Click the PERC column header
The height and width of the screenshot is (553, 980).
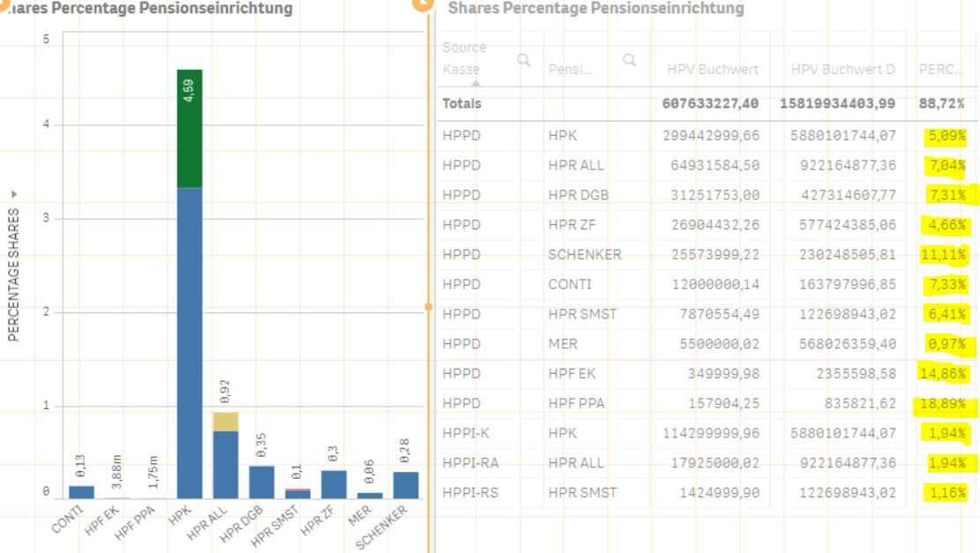click(944, 68)
